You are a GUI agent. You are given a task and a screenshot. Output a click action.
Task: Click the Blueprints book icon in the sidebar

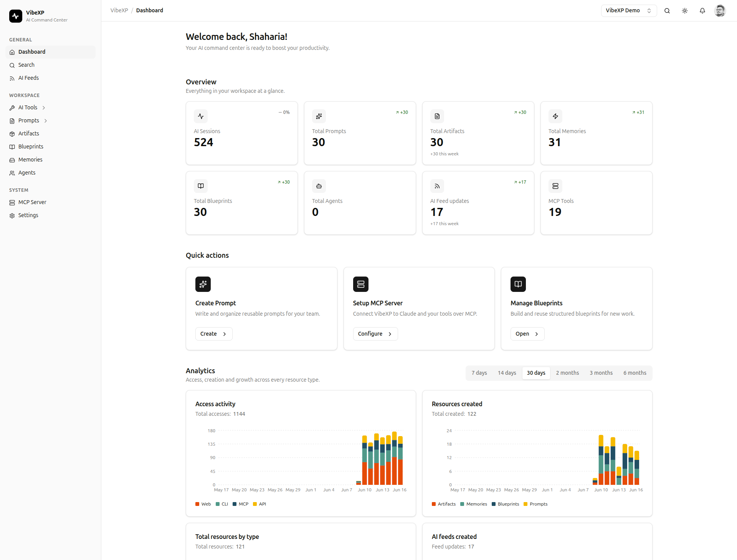pyautogui.click(x=12, y=147)
